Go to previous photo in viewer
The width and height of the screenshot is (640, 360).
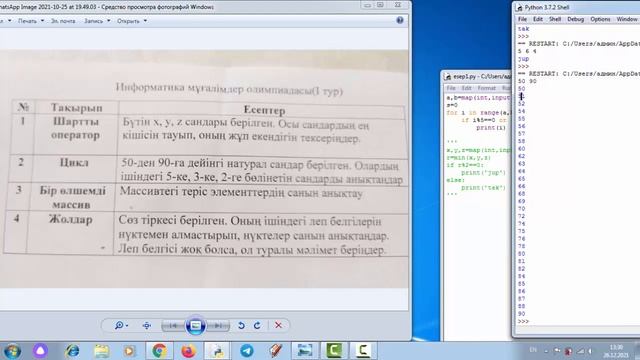(x=173, y=325)
